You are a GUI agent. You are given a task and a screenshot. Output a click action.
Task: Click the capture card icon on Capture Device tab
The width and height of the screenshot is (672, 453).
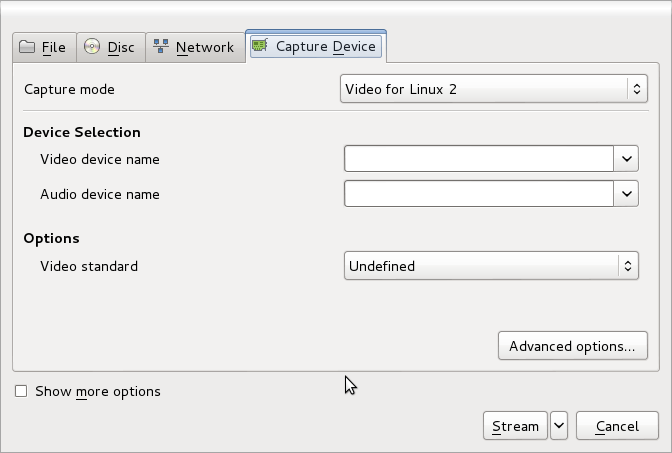click(260, 46)
